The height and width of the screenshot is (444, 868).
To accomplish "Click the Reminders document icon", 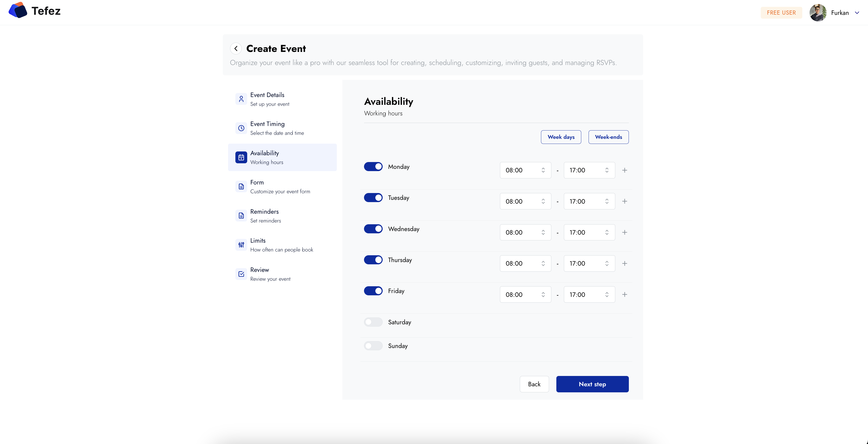I will (241, 216).
